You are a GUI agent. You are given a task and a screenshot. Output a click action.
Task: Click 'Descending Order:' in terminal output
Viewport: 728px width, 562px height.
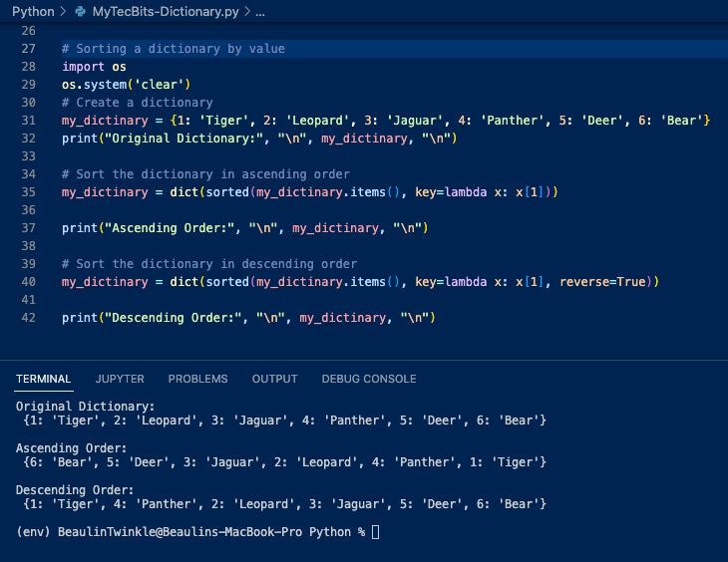75,490
